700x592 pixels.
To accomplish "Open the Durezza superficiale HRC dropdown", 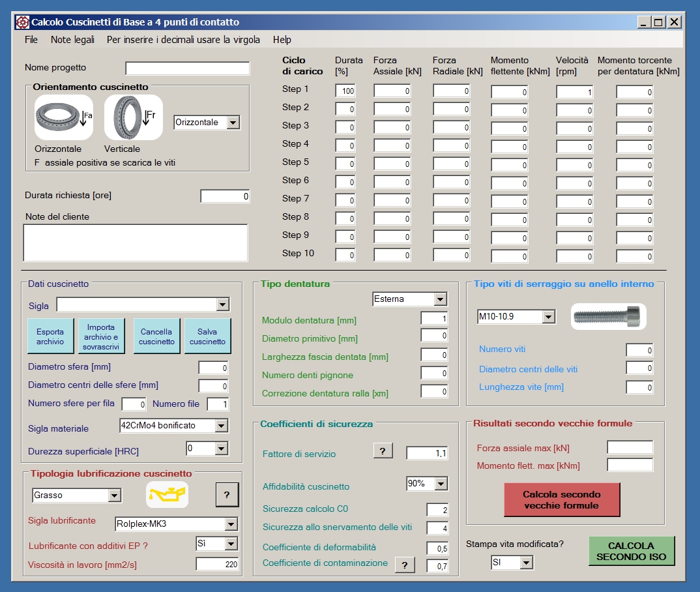I will pos(222,449).
